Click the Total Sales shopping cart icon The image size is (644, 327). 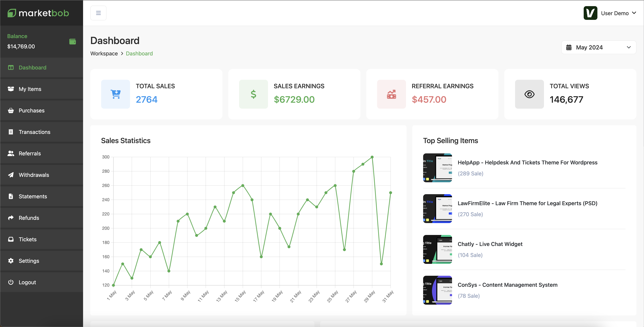point(116,94)
